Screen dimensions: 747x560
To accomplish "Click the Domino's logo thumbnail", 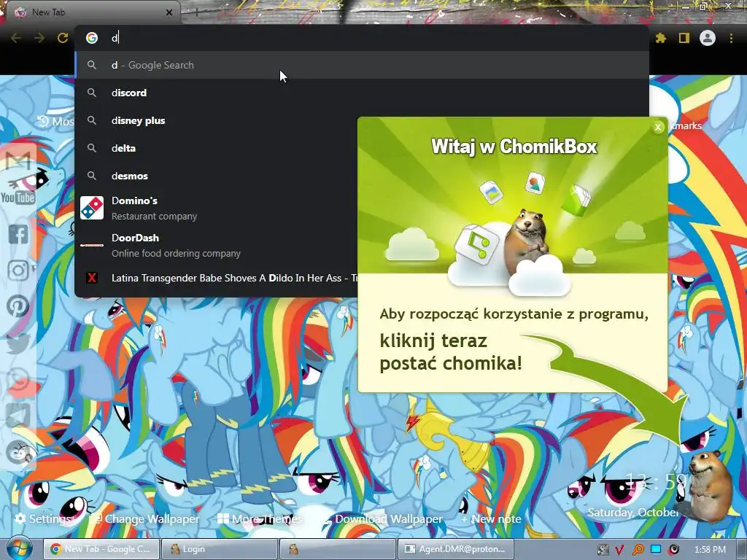I will pyautogui.click(x=92, y=208).
